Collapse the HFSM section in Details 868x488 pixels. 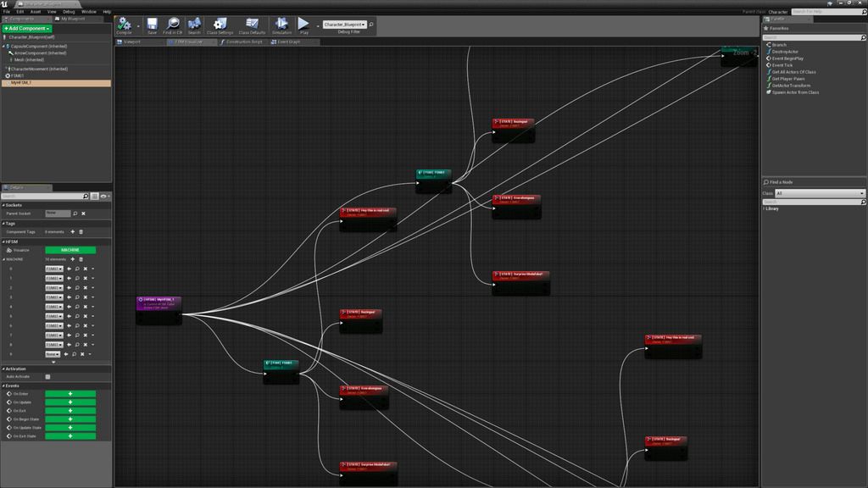(3, 241)
